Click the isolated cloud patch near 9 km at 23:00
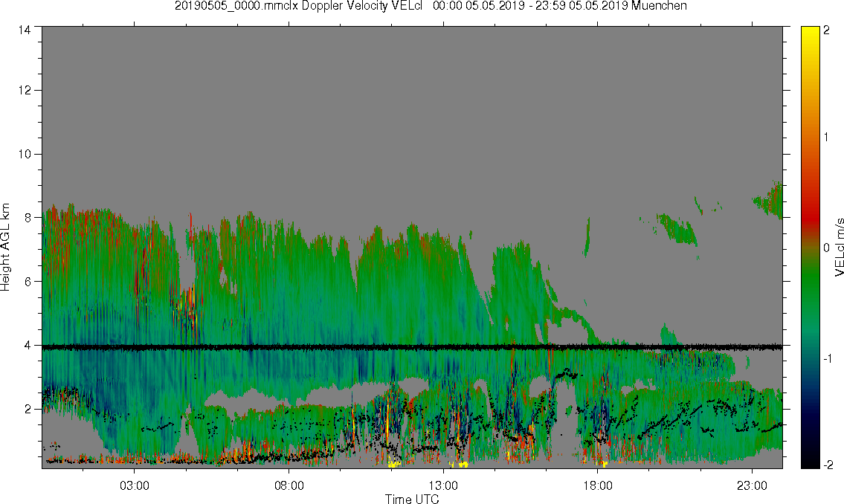Viewport: 844px width, 504px height. (x=770, y=200)
